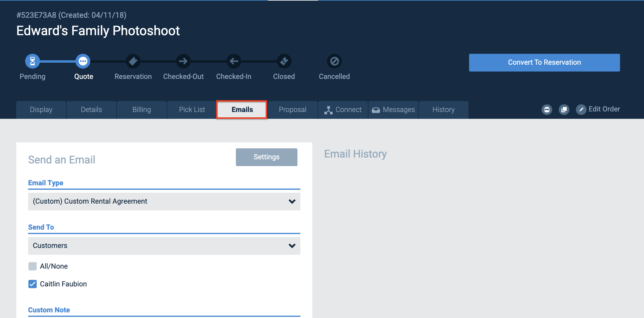
Task: Open the Connect tab
Action: tap(343, 110)
